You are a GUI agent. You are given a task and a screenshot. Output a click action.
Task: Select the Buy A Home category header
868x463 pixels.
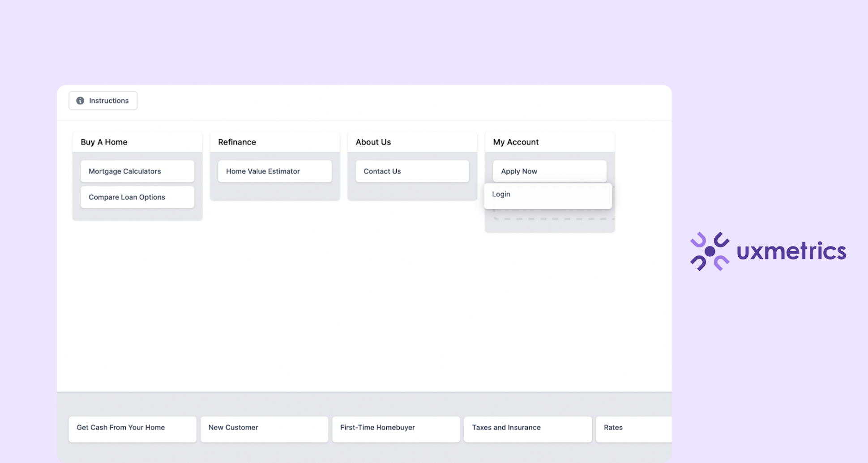[x=104, y=142]
